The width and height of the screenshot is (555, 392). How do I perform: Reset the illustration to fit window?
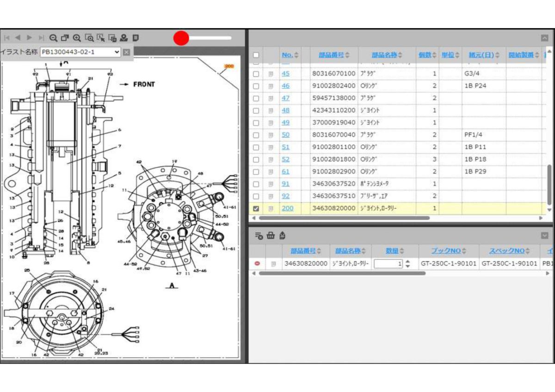click(65, 38)
